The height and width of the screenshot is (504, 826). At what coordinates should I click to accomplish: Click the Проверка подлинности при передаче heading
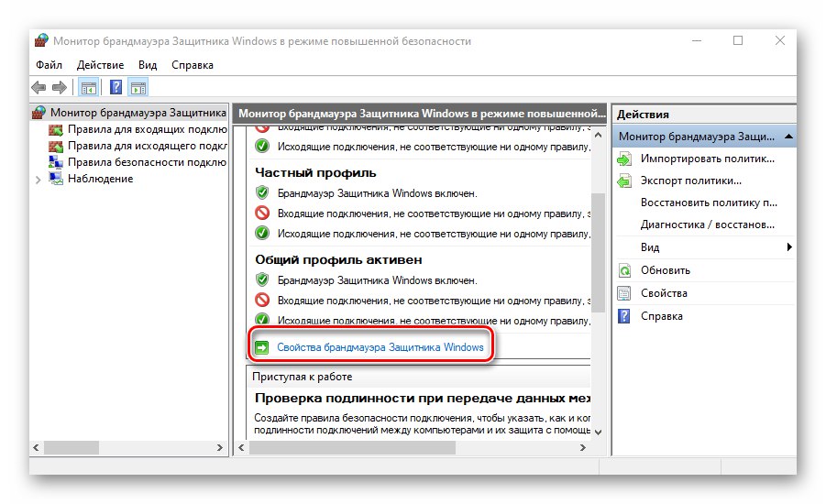pyautogui.click(x=423, y=398)
